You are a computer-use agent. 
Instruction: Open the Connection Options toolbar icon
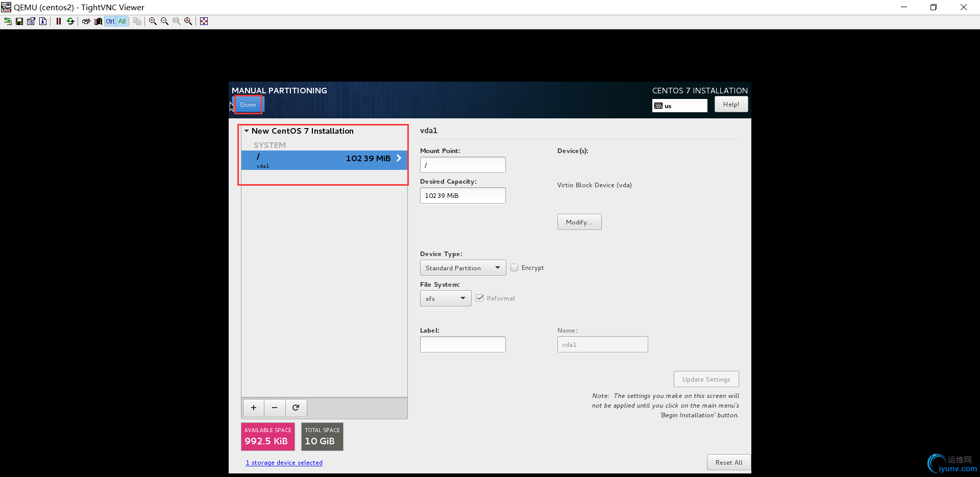coord(31,21)
